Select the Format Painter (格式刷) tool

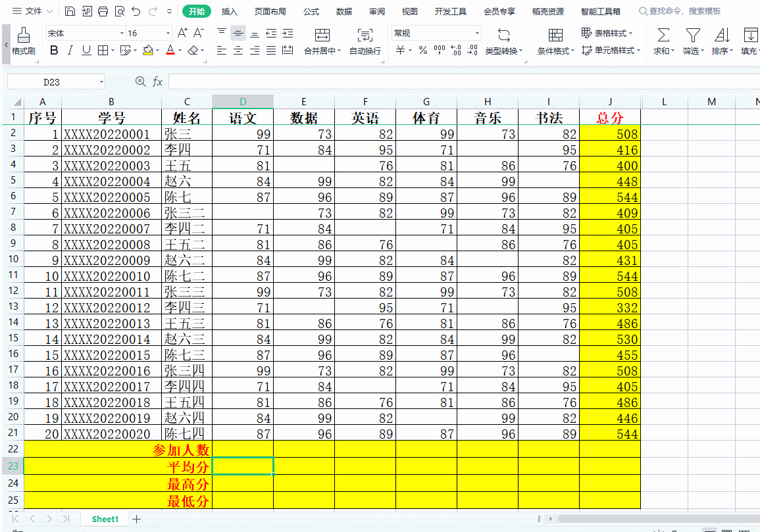(23, 41)
